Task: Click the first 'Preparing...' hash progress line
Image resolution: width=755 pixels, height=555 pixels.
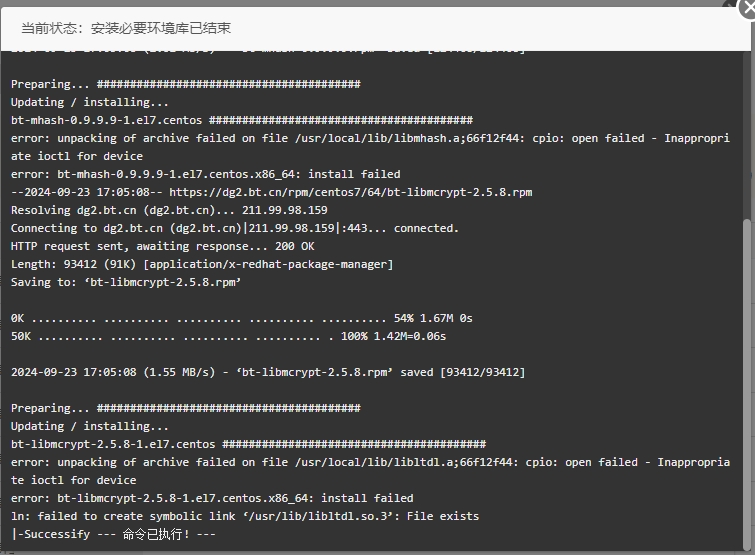Action: pos(186,84)
